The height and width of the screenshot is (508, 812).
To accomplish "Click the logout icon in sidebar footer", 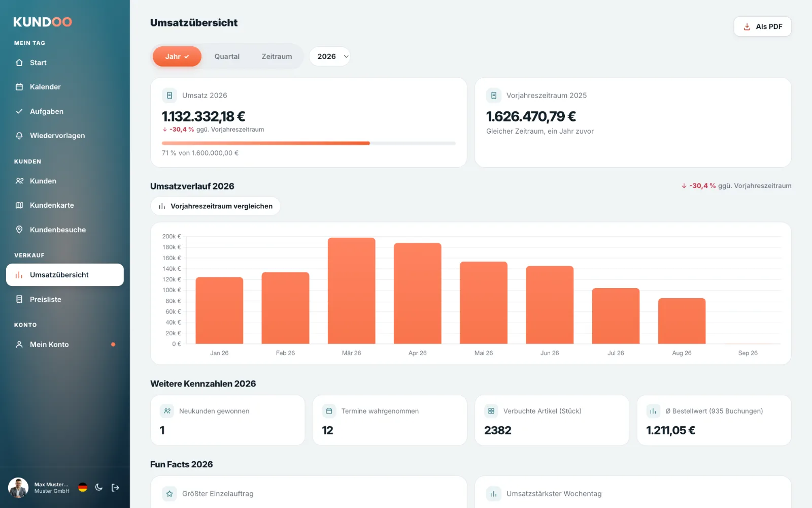I will coord(115,488).
